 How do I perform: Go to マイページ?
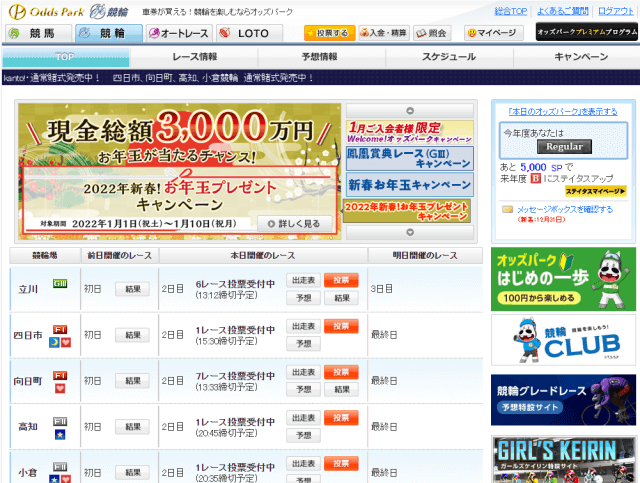[493, 33]
